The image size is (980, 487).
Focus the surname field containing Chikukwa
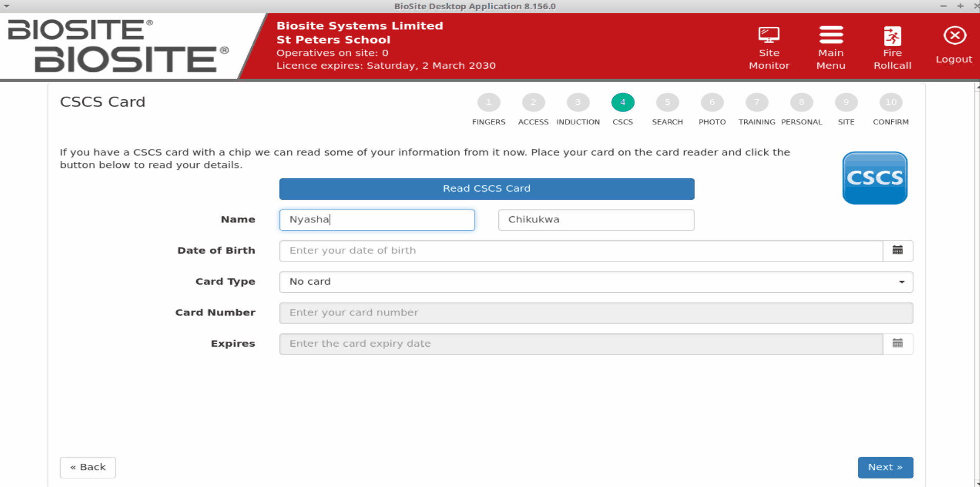pyautogui.click(x=596, y=220)
